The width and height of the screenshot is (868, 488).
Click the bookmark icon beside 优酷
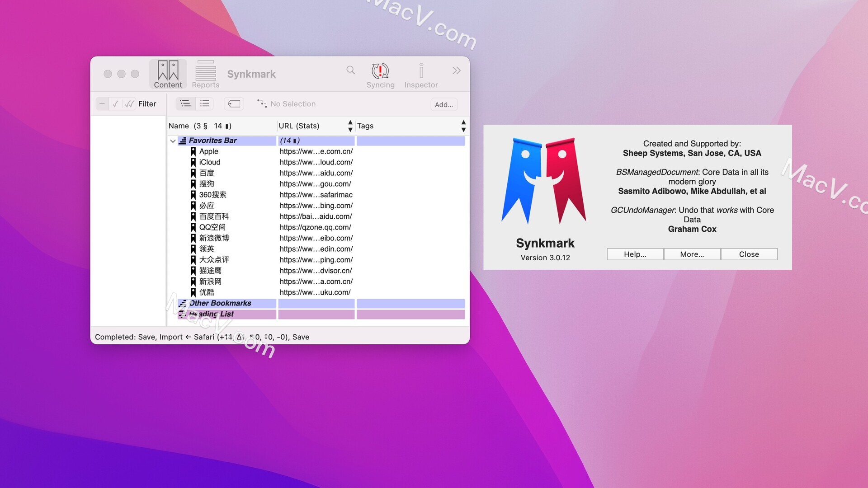click(x=193, y=292)
